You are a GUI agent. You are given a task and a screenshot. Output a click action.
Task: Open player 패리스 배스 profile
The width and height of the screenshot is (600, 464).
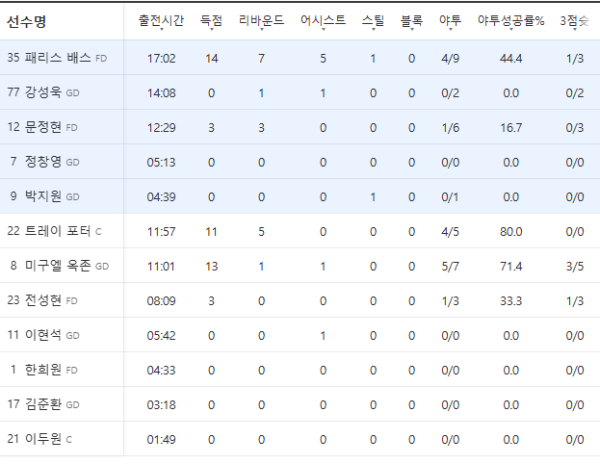pos(58,58)
